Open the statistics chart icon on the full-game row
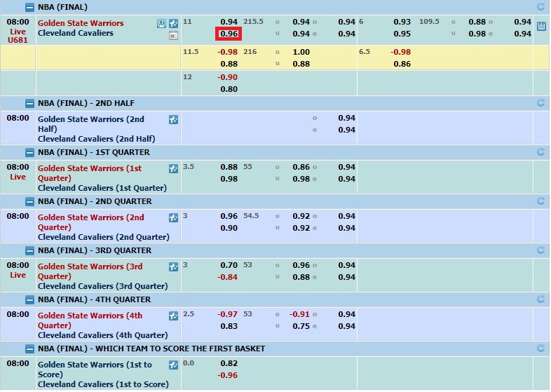This screenshot has width=551, height=392. [x=541, y=27]
